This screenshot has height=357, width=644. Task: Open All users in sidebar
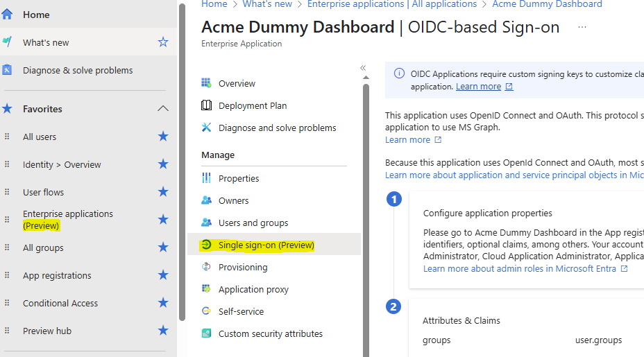(40, 137)
